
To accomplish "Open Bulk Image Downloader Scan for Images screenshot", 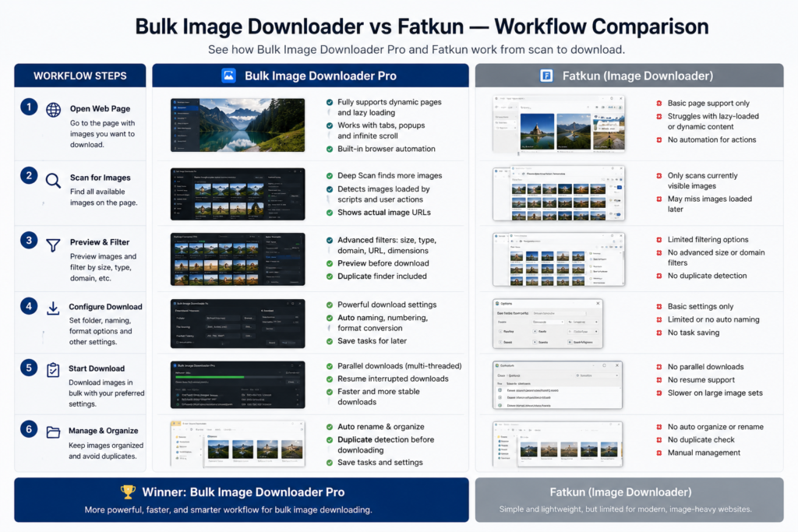I will click(238, 194).
